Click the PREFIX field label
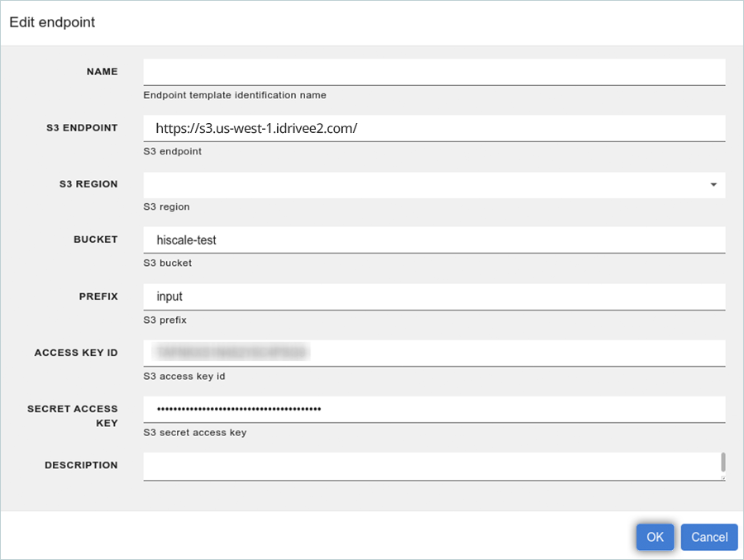744x560 pixels. pyautogui.click(x=98, y=297)
